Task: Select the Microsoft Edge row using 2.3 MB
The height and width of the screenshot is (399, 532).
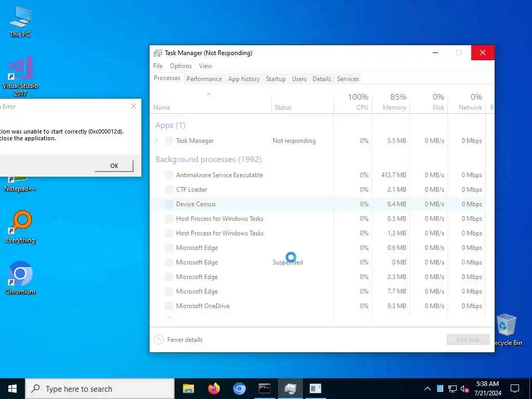Action: click(x=317, y=277)
